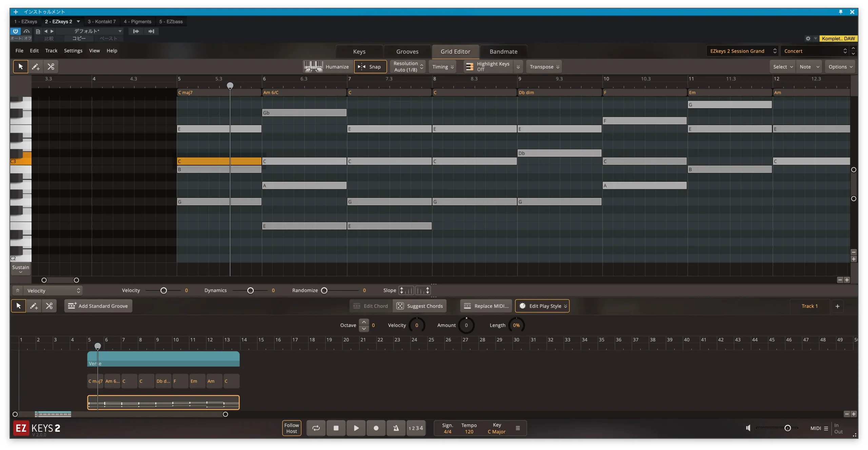Click the gear settings icon near Komplet.. DAW
Image resolution: width=868 pixels, height=450 pixels.
[x=808, y=39]
